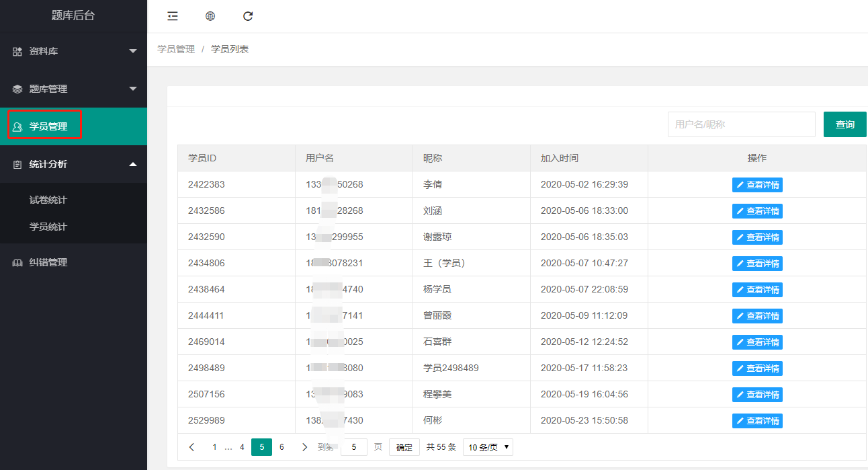
Task: Click the page number jump input
Action: click(354, 447)
